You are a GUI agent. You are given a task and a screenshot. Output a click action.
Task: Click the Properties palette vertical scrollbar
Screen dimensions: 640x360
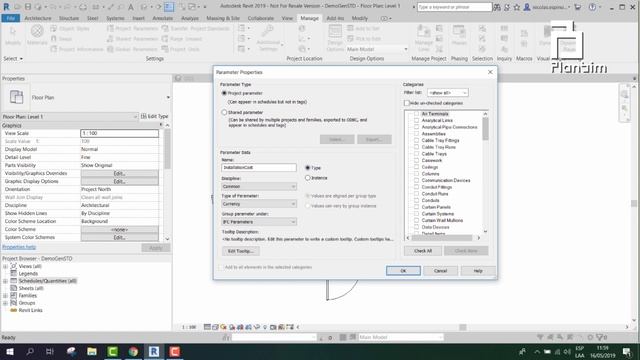pos(167,149)
